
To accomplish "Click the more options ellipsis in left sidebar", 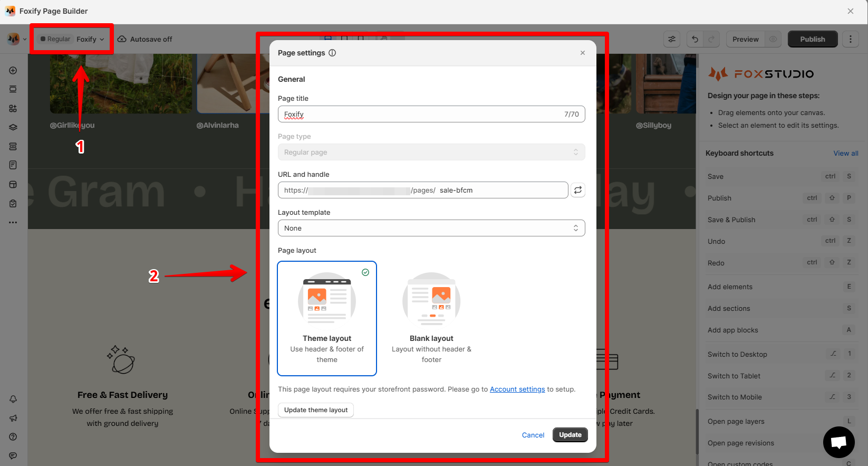I will point(13,222).
